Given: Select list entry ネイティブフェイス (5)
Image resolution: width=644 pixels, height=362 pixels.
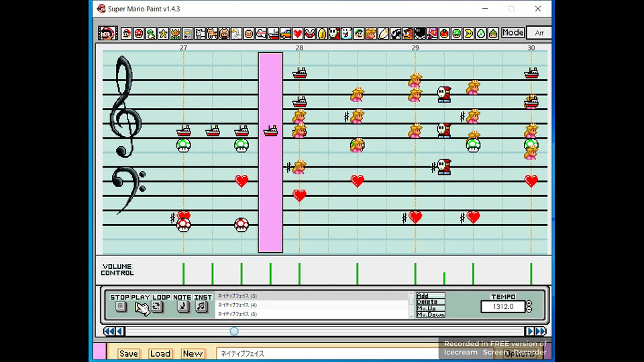Looking at the screenshot, I should 312,314.
